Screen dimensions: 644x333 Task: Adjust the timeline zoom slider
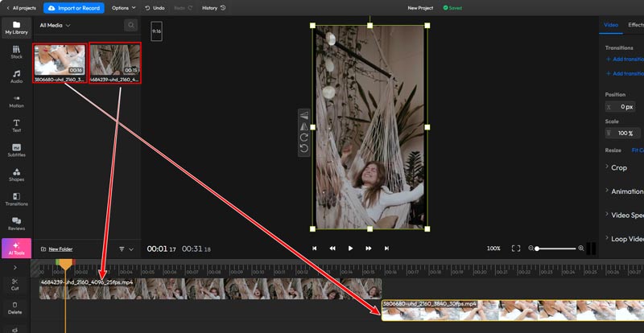click(x=555, y=249)
